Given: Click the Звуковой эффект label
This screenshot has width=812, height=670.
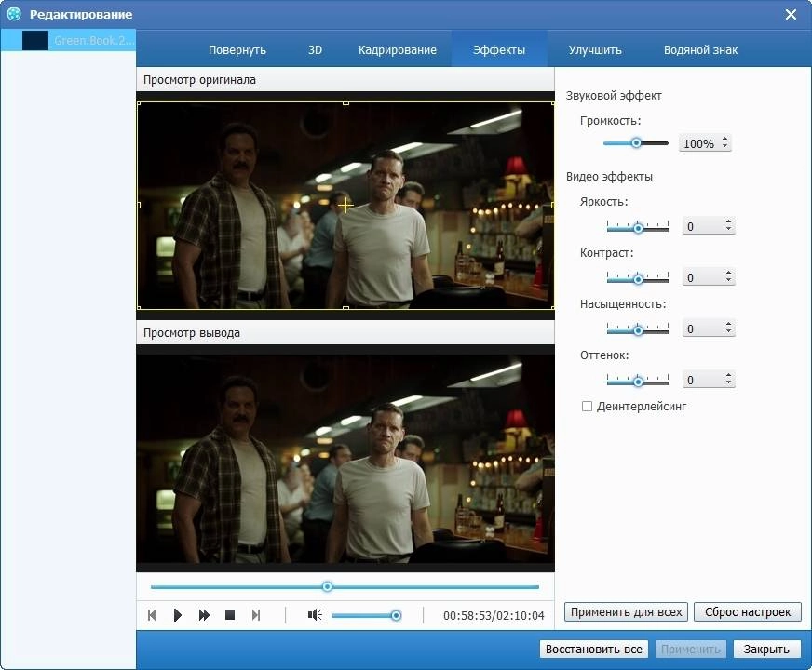Looking at the screenshot, I should pyautogui.click(x=614, y=96).
